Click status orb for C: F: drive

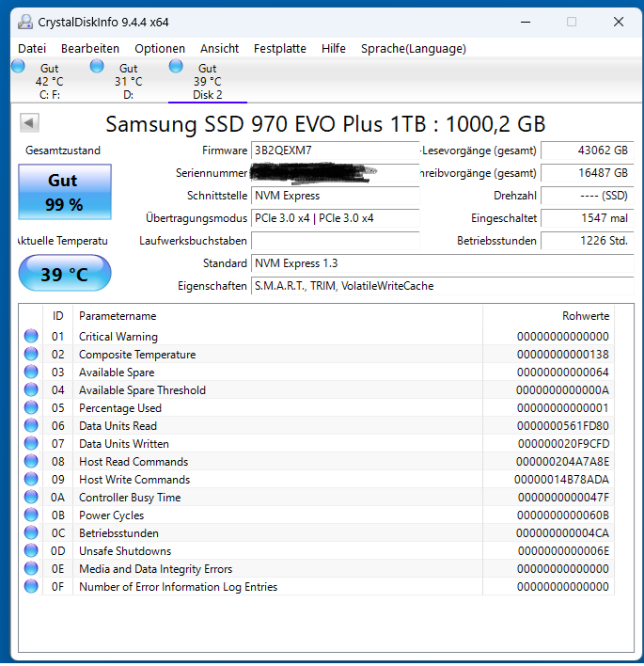pos(18,66)
